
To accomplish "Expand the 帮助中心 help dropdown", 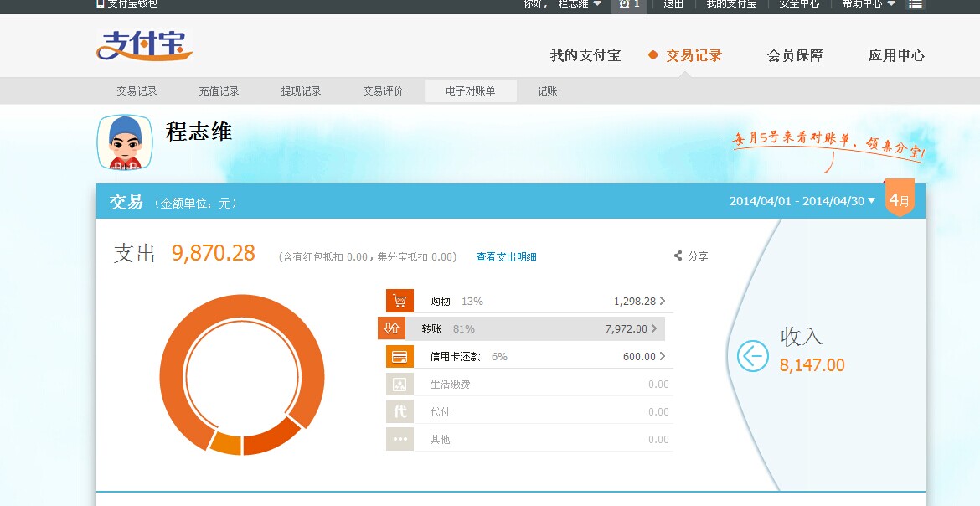I will coord(869,4).
